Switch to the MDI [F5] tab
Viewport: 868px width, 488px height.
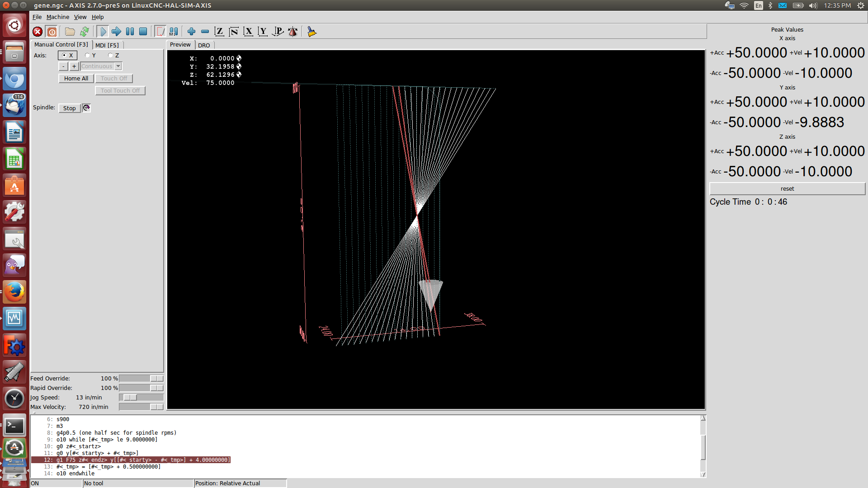coord(107,45)
